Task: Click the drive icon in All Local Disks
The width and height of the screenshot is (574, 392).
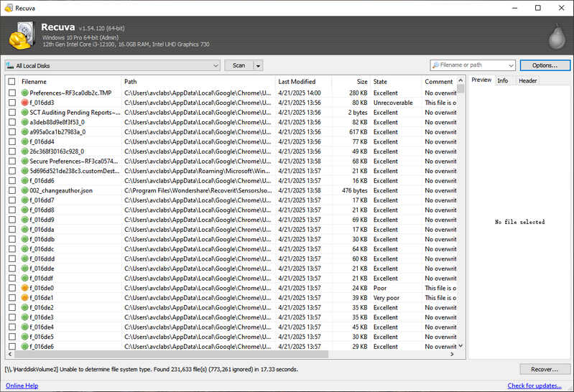Action: (10, 65)
